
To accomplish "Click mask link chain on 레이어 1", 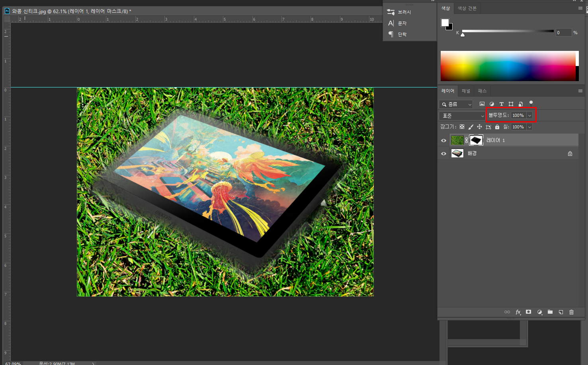I will point(467,140).
